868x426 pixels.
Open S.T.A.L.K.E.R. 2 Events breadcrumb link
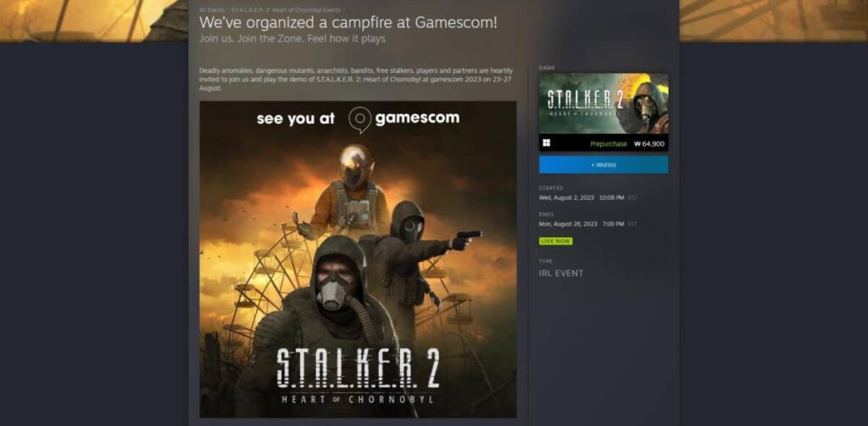pyautogui.click(x=285, y=10)
